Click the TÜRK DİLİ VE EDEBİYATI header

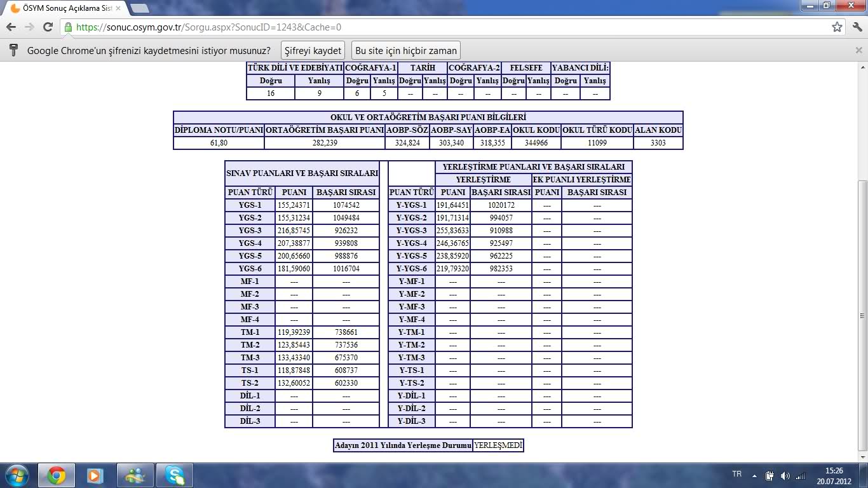tap(295, 68)
